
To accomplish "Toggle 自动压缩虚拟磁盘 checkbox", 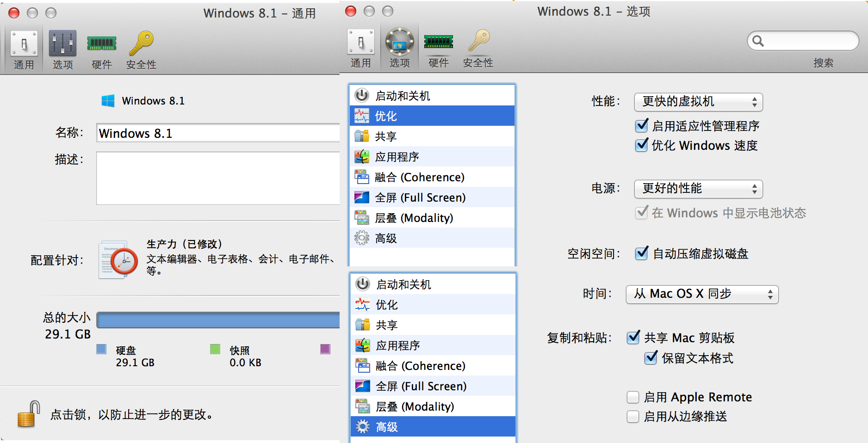I will 642,253.
